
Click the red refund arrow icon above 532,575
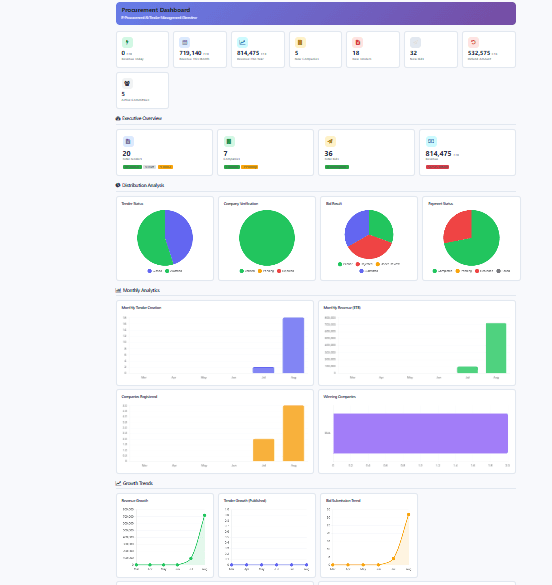pyautogui.click(x=473, y=43)
